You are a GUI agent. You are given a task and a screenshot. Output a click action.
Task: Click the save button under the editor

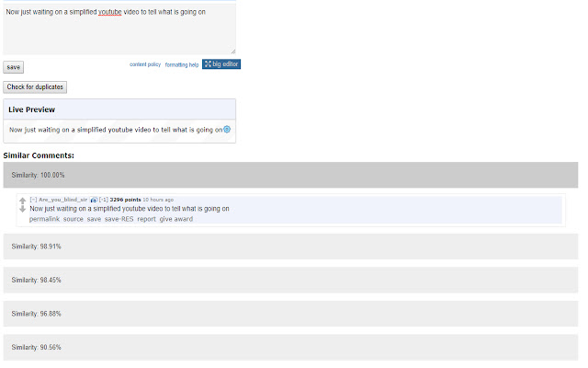14,67
